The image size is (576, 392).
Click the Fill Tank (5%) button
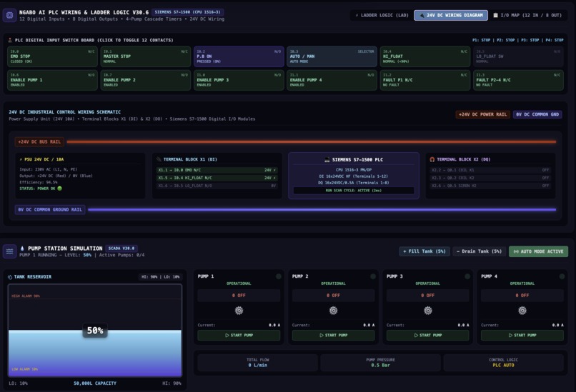[x=424, y=251]
